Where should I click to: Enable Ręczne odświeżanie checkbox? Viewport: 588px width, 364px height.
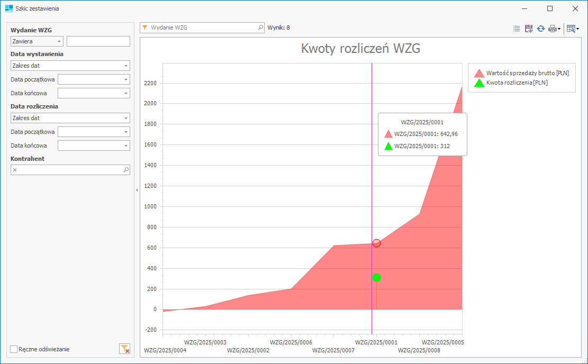pyautogui.click(x=14, y=349)
